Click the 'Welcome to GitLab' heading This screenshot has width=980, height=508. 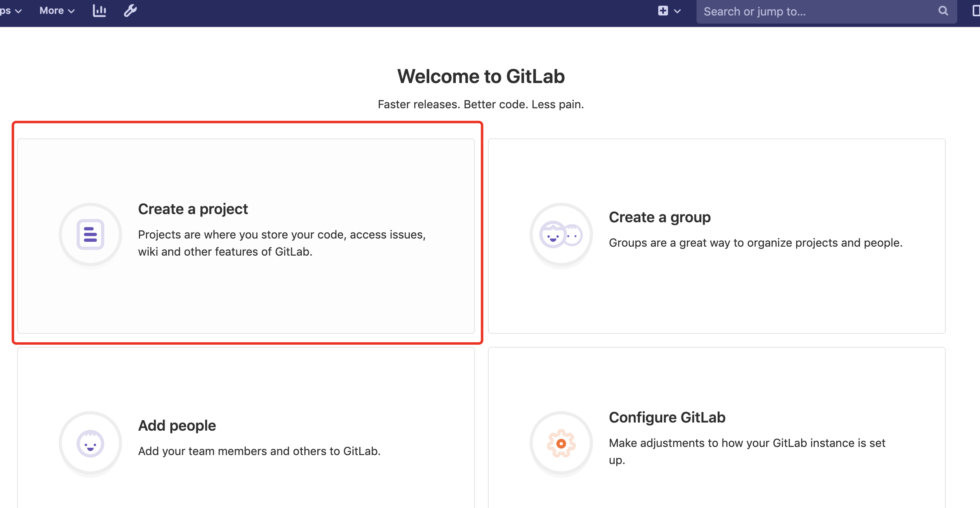481,77
